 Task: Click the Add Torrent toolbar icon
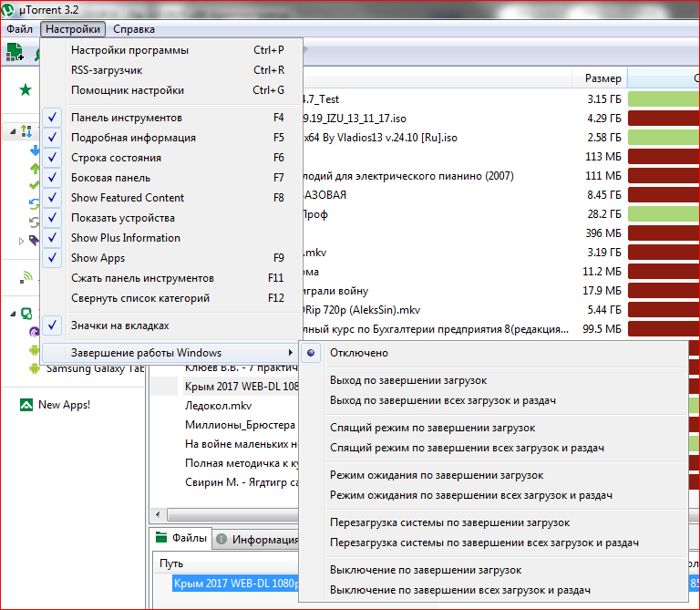pos(15,52)
